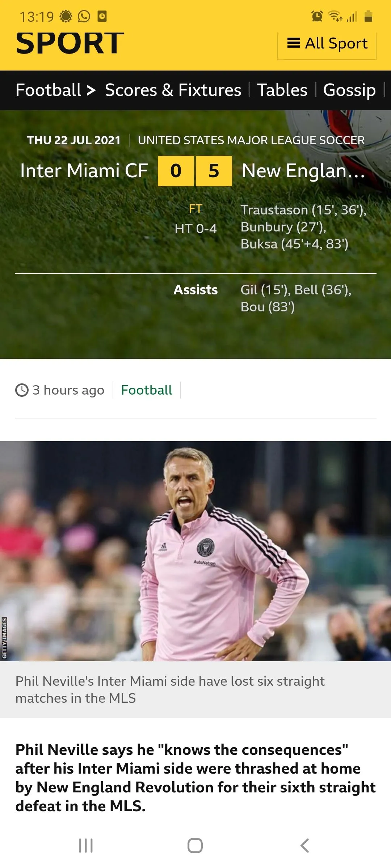Tap the clock icon beside 3 hours ago
Image resolution: width=391 pixels, height=868 pixels.
coord(22,390)
